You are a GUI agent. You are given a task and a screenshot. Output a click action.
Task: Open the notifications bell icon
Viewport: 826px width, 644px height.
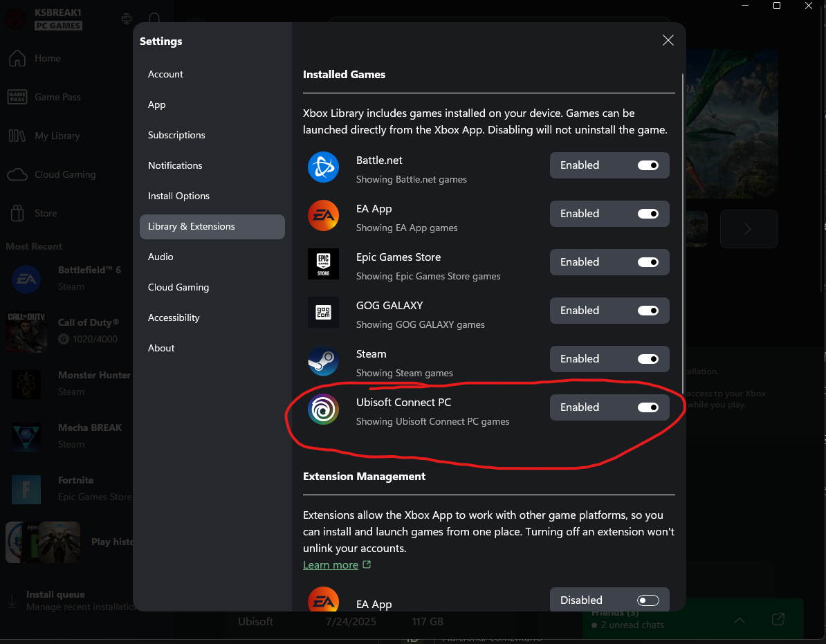coord(154,19)
